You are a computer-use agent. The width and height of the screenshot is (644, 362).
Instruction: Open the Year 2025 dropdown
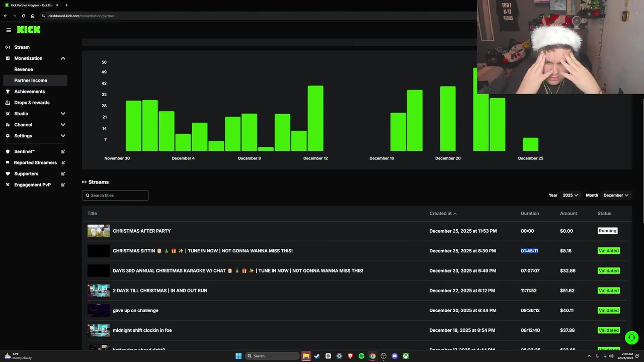[571, 195]
